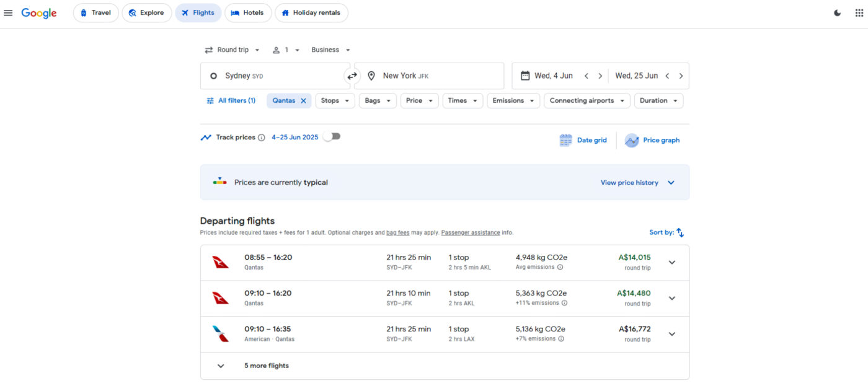Image resolution: width=868 pixels, height=386 pixels.
Task: Open the Emissions filter dropdown
Action: click(513, 101)
